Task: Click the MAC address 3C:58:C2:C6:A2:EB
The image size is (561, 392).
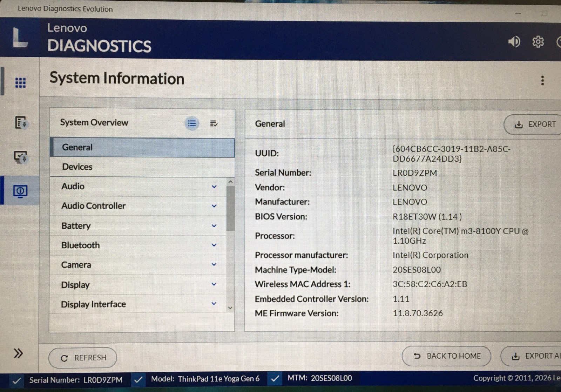Action: (430, 284)
